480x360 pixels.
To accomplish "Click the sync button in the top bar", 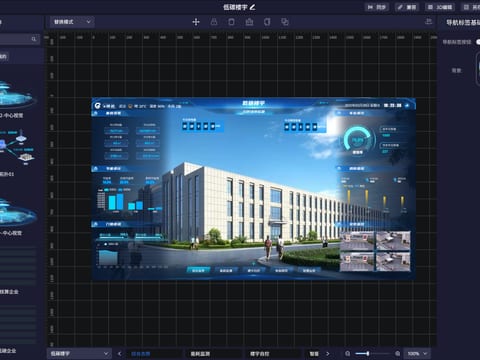I will point(377,7).
